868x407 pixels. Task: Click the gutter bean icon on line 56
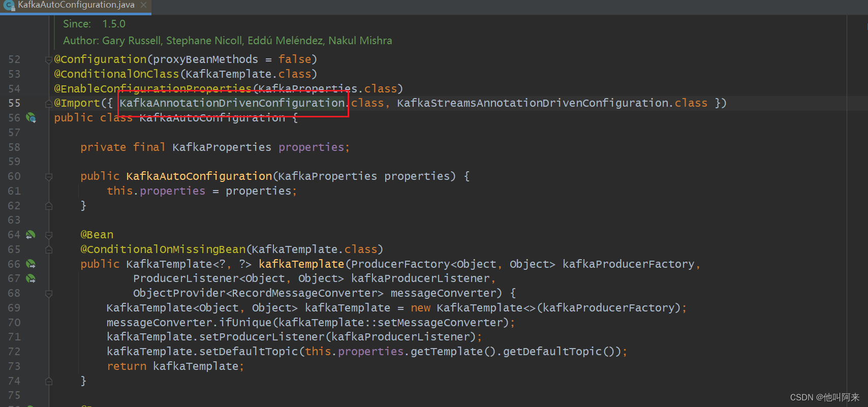coord(31,118)
